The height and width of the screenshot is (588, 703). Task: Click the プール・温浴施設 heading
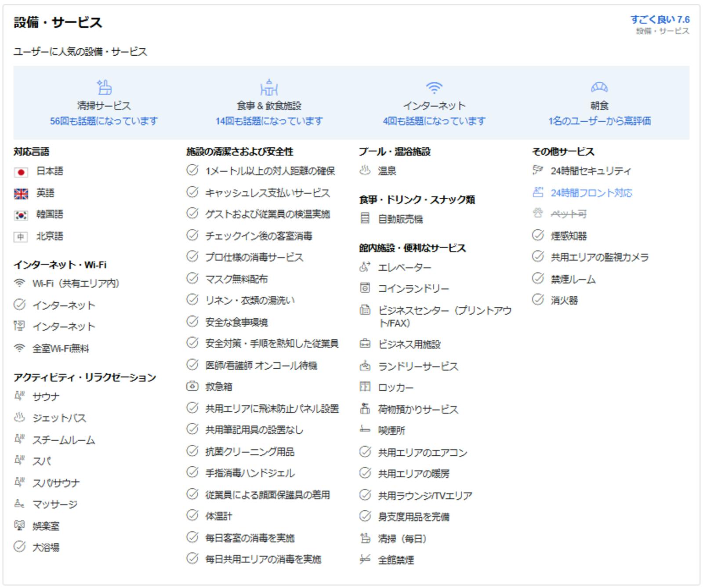tap(395, 152)
